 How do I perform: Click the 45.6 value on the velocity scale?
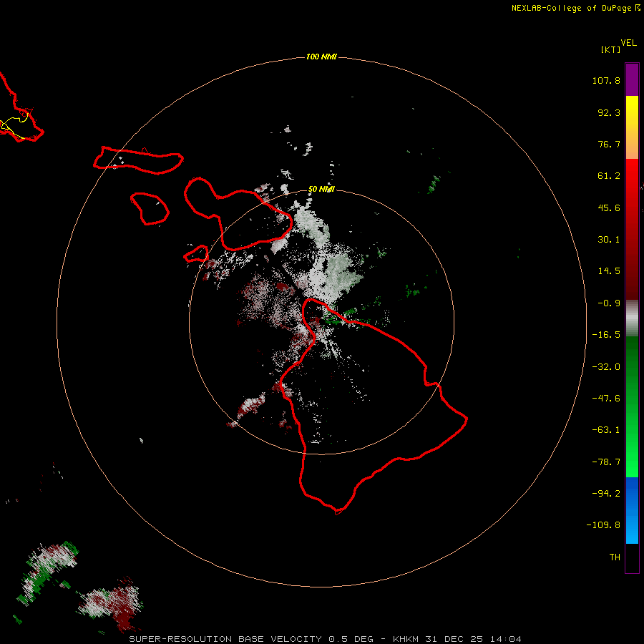click(x=609, y=208)
